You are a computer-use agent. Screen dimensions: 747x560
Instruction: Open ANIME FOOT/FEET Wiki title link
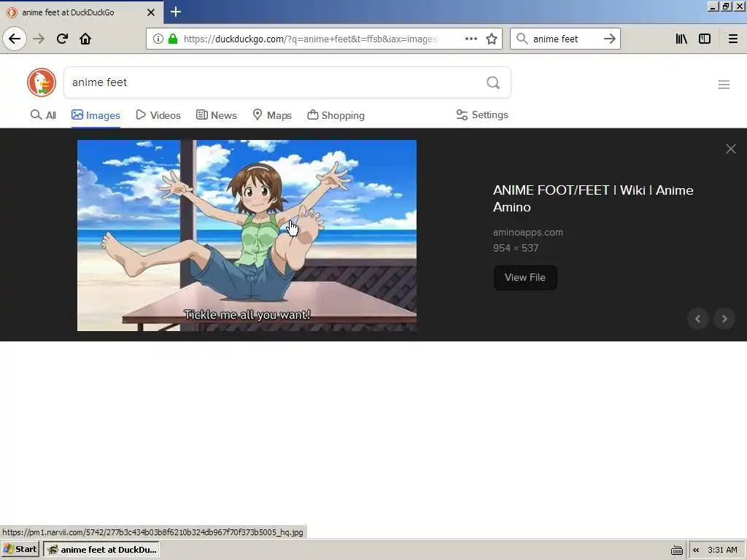pos(593,198)
